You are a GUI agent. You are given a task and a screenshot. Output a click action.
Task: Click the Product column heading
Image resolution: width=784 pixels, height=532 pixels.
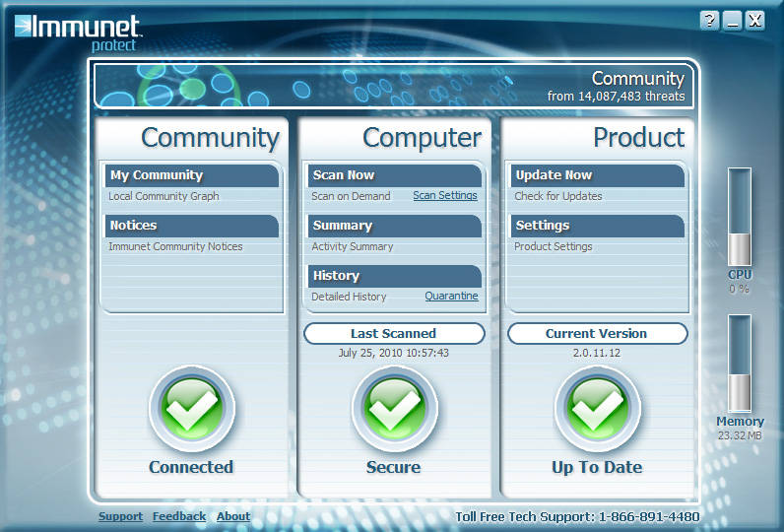coord(639,137)
